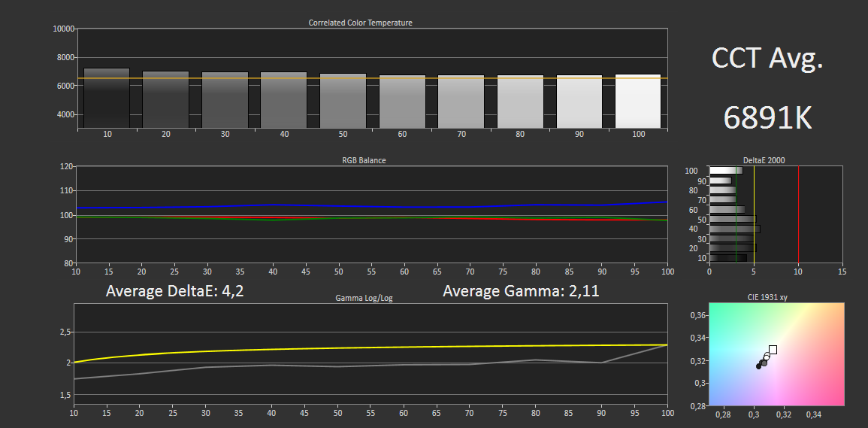The width and height of the screenshot is (868, 428).
Task: Click the 0,36 axis label in CIE chart
Action: click(697, 315)
